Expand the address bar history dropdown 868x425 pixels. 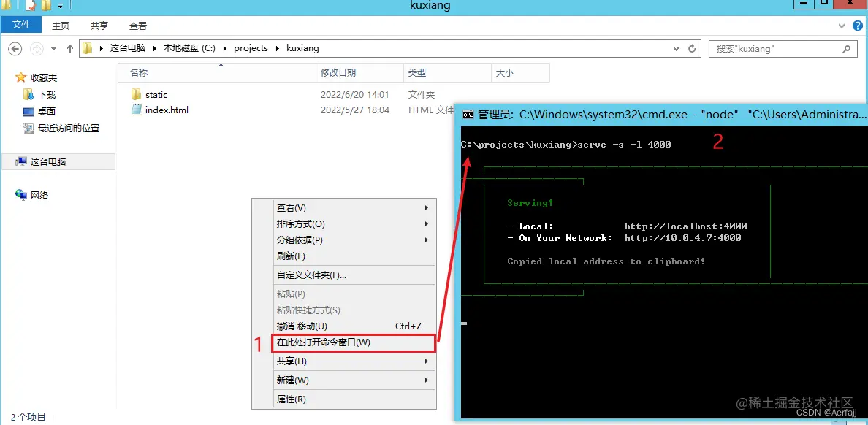[x=676, y=49]
